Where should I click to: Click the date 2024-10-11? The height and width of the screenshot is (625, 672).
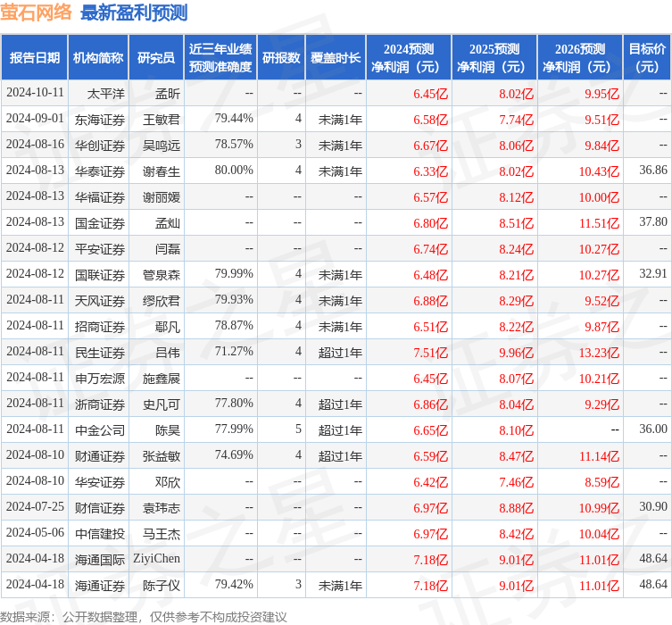[x=35, y=93]
